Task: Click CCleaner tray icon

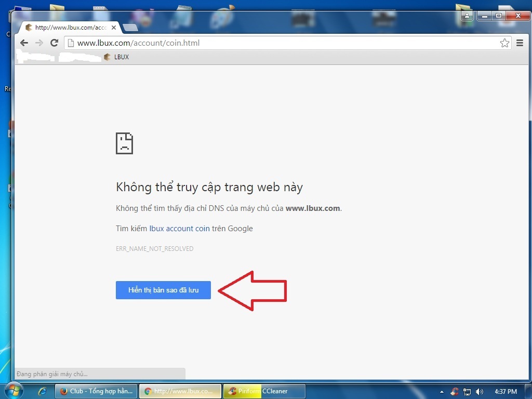Action: coord(455,392)
